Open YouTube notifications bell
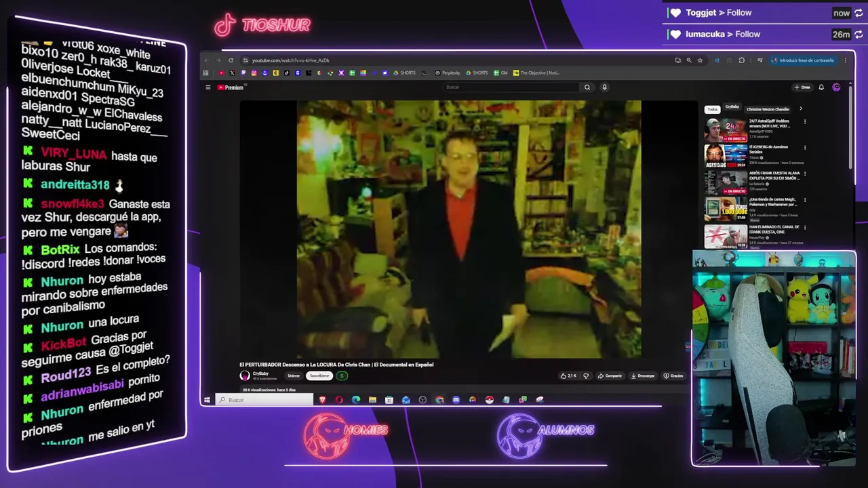The width and height of the screenshot is (868, 488). tap(821, 87)
